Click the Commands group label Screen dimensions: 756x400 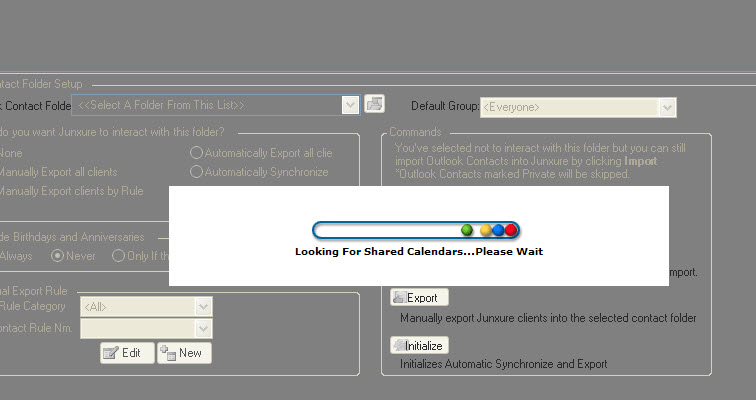click(415, 132)
